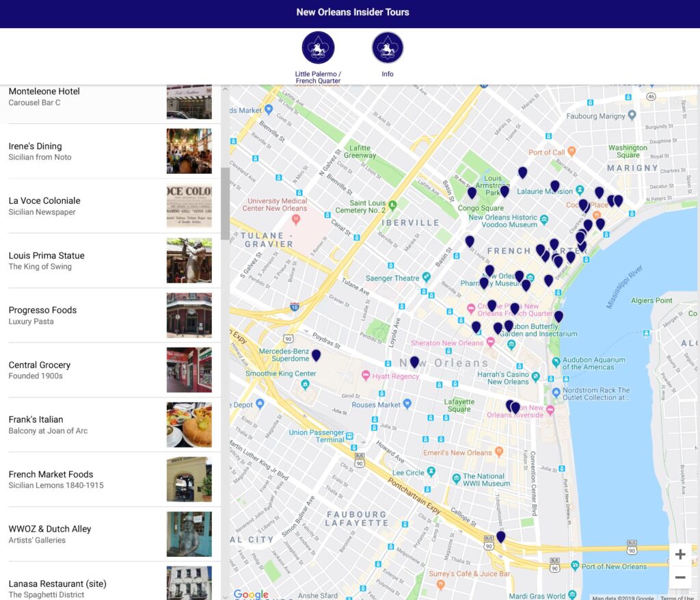Select the Harrah's Casino New Orleans marker
The image size is (700, 600).
pyautogui.click(x=536, y=376)
